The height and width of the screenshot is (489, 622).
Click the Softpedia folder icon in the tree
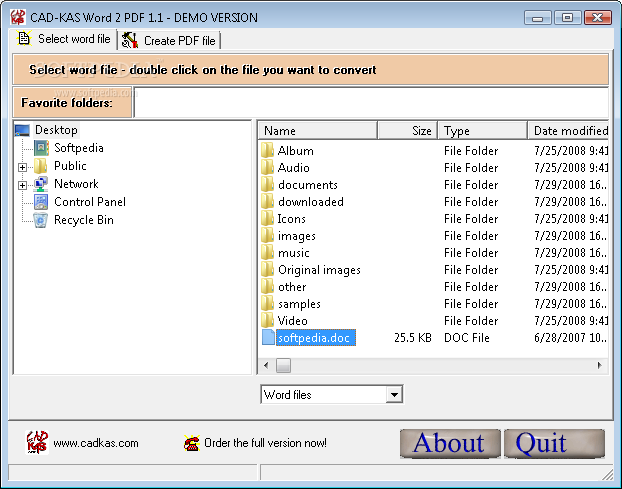click(41, 148)
